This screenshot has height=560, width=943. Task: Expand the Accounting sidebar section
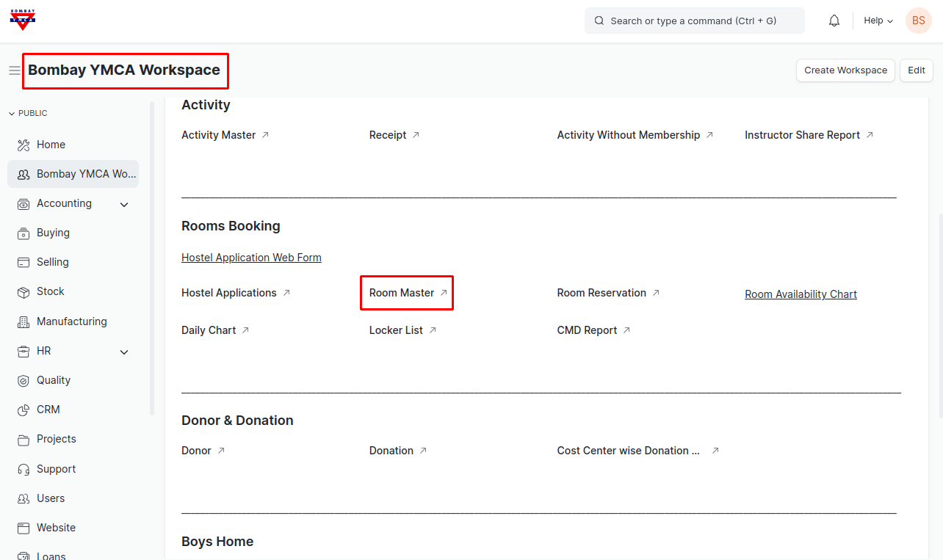pos(124,204)
